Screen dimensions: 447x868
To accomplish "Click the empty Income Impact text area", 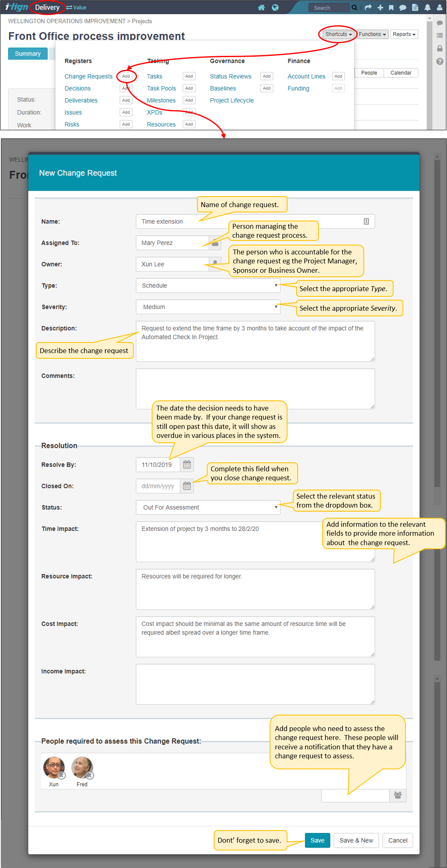I will 255,684.
